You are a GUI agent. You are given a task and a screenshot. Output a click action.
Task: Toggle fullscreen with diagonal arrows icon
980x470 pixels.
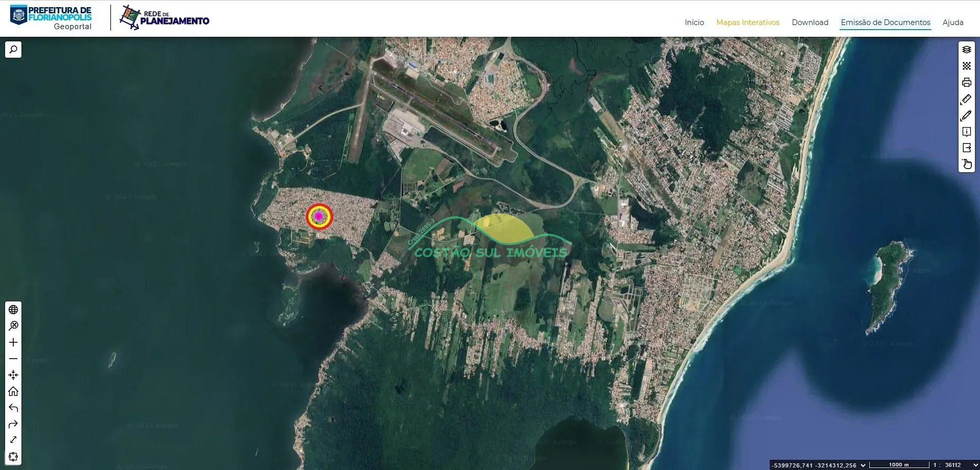pyautogui.click(x=13, y=440)
